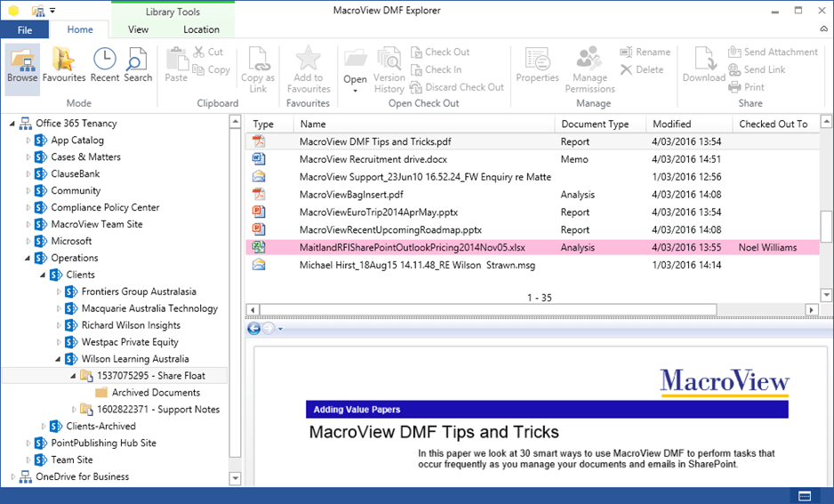
Task: Click Discard Check Out button
Action: (x=457, y=87)
